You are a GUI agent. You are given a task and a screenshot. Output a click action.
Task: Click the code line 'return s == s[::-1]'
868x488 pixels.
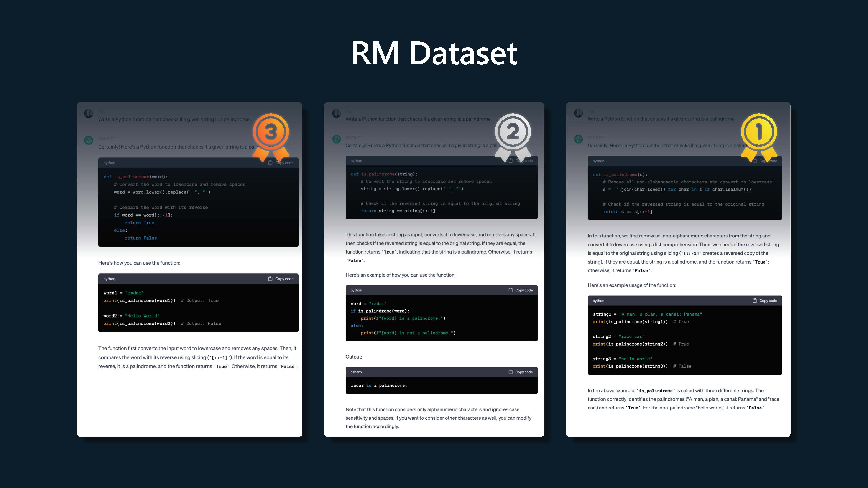[x=627, y=211]
